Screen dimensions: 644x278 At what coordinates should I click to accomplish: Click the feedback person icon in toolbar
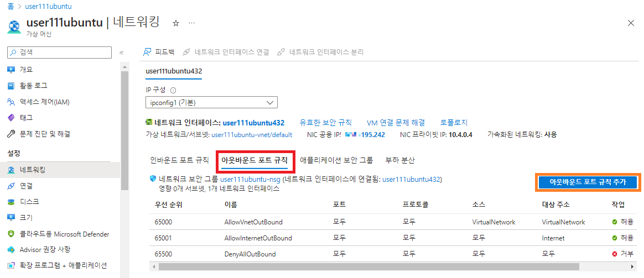tap(147, 52)
